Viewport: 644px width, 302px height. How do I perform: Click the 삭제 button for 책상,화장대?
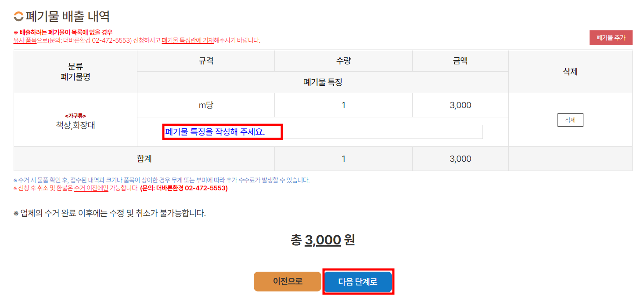[570, 120]
